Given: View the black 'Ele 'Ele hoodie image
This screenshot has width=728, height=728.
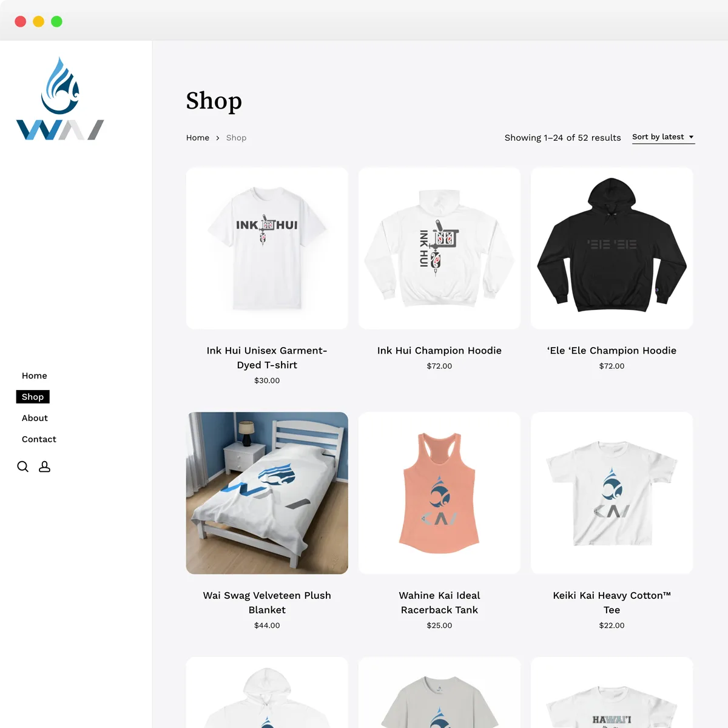Looking at the screenshot, I should pyautogui.click(x=612, y=249).
